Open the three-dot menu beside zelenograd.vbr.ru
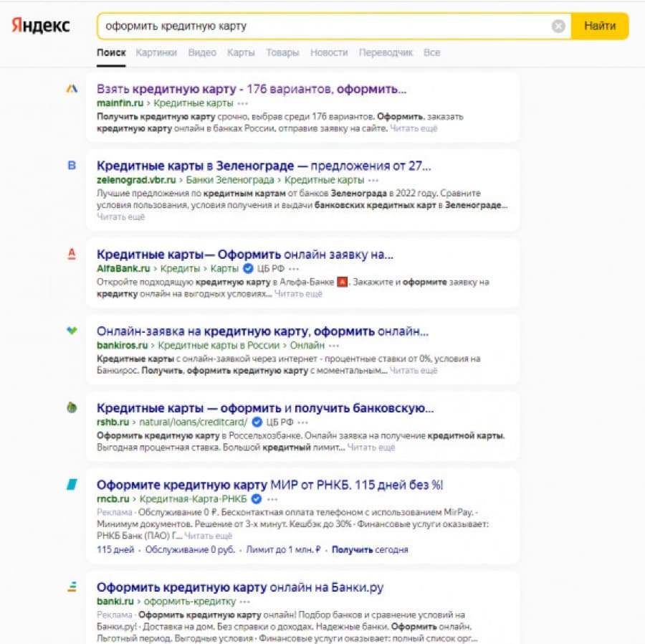The height and width of the screenshot is (644, 645). [373, 180]
